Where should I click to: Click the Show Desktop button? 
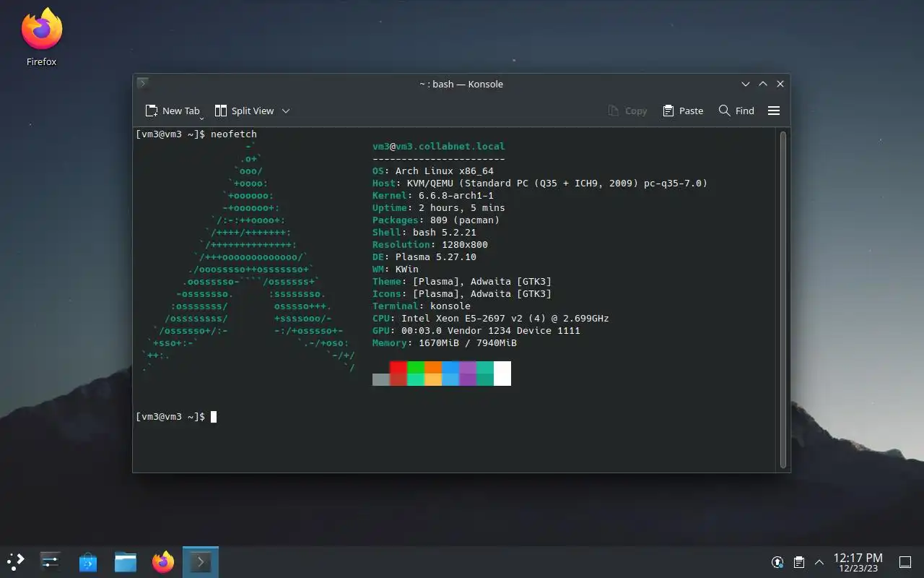pos(905,562)
